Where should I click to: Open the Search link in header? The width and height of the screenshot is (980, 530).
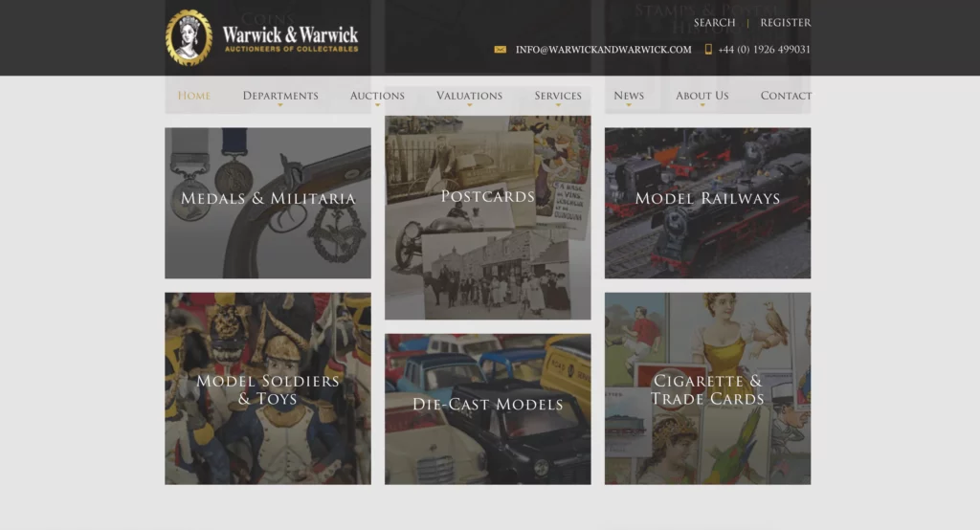coord(714,23)
